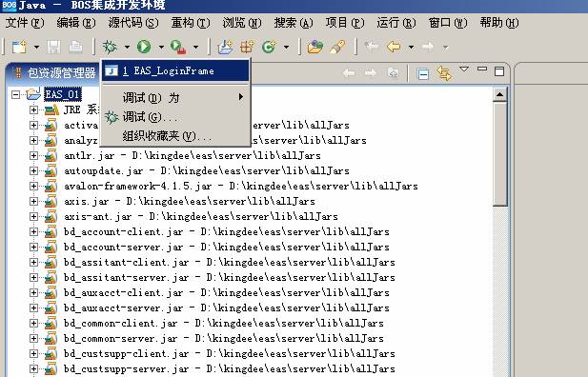This screenshot has height=377, width=588.
Task: Select the EAS_01 project in tree
Action: point(63,94)
